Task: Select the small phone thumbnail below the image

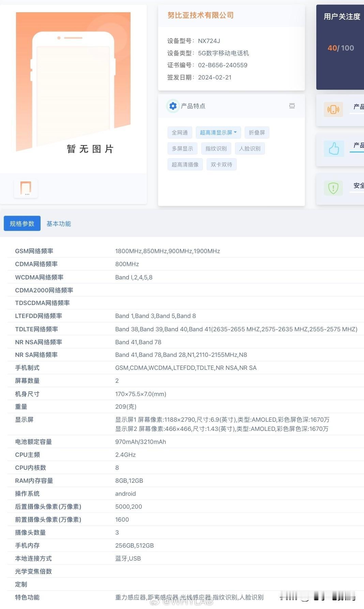Action: click(26, 188)
